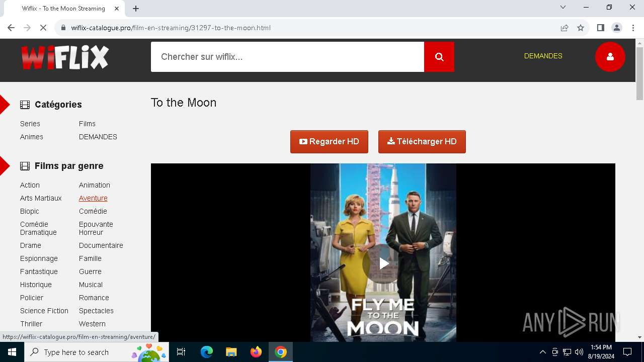Browse the Science Fiction genre
The image size is (644, 362).
[44, 311]
